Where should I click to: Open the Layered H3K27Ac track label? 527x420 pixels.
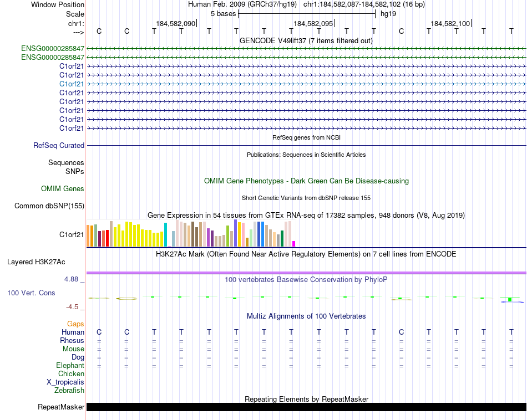[36, 262]
